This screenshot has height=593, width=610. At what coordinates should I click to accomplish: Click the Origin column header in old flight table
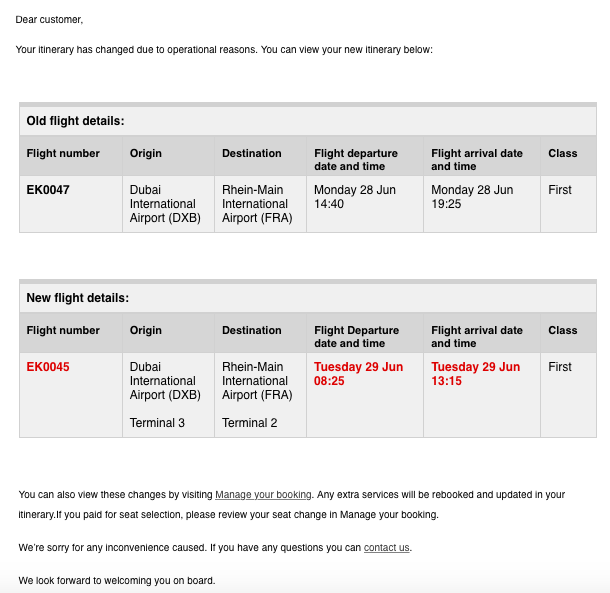coord(146,153)
